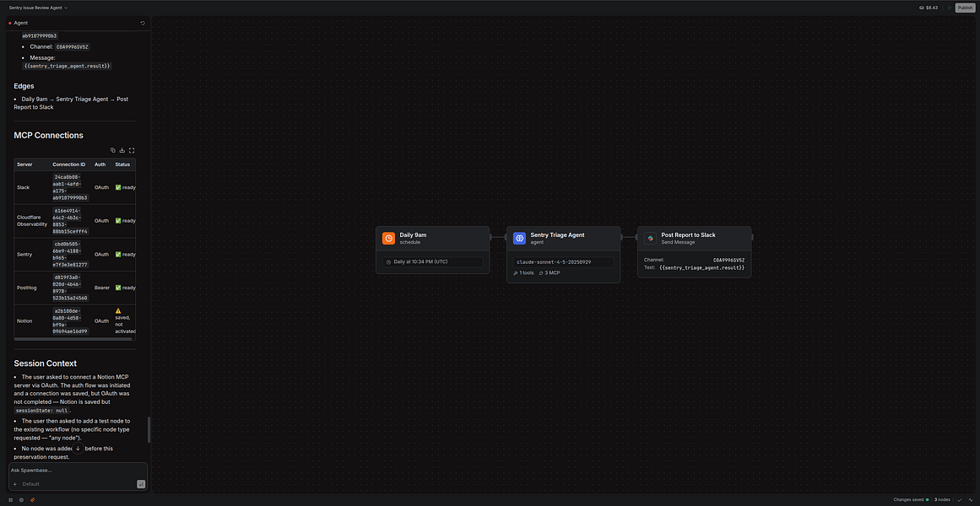Click the Channel value C0A9996SV5Z in Slack node
Viewport: 980px width, 506px height.
728,259
